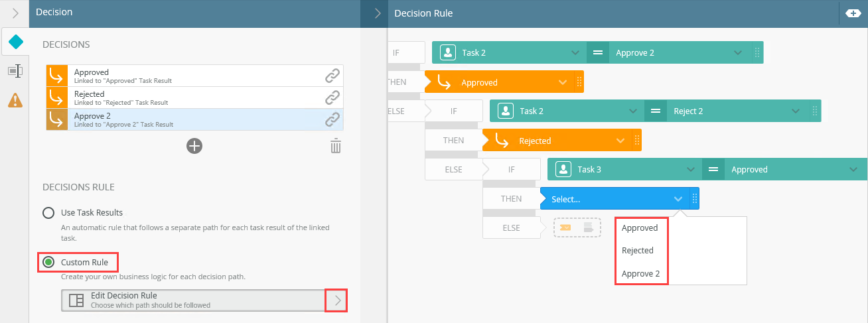Viewport: 868px width, 323px height.
Task: Click user icon in first Task 2 block
Action: point(448,52)
